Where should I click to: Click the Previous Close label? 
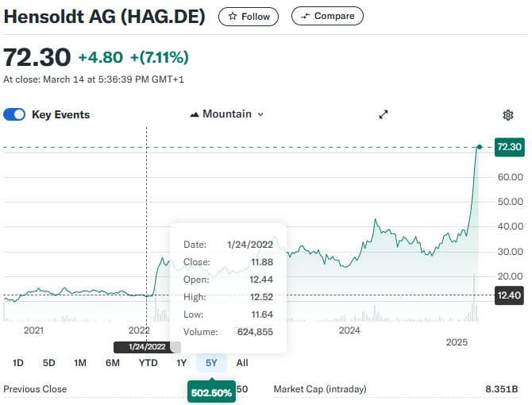pyautogui.click(x=35, y=389)
